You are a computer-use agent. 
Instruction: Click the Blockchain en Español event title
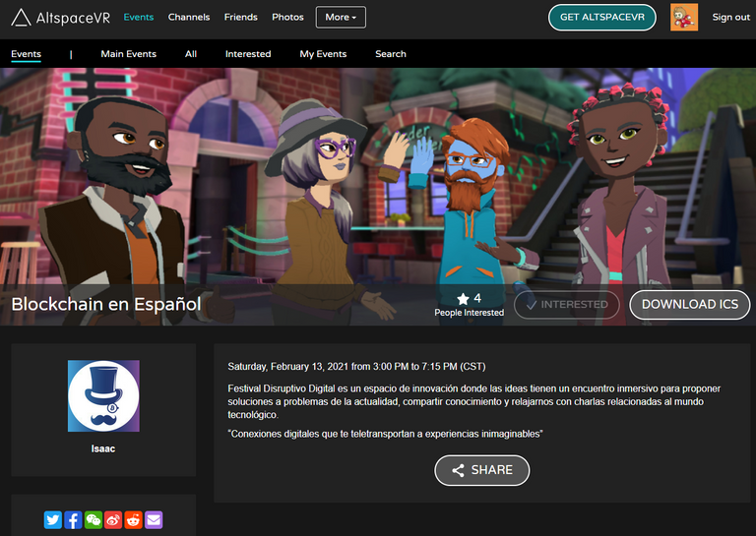tap(106, 304)
